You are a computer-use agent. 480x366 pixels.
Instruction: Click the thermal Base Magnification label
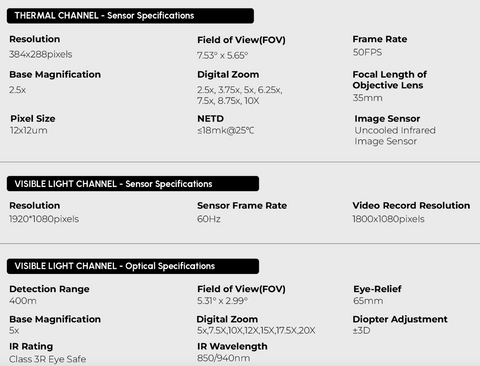point(55,74)
